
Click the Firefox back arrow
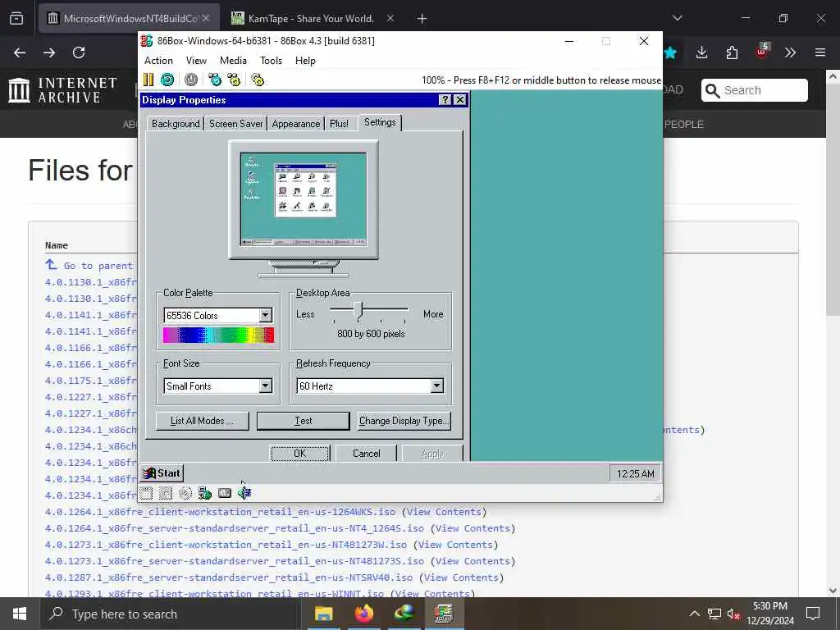tap(20, 52)
